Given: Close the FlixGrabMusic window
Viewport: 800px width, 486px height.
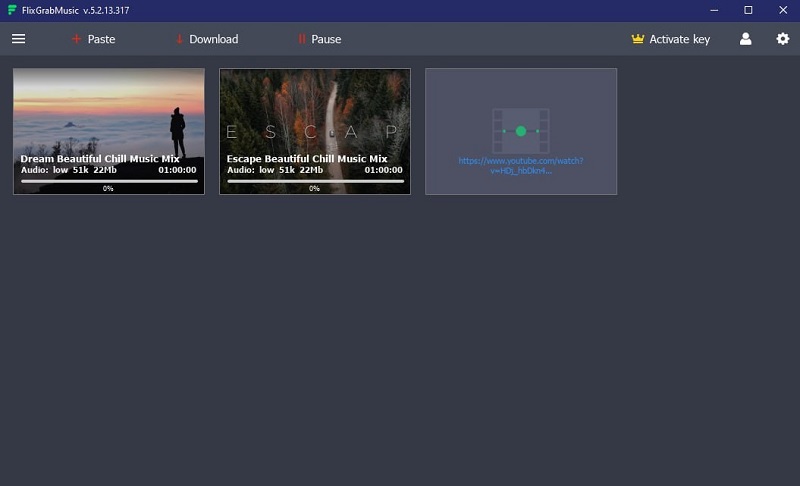Looking at the screenshot, I should click(x=783, y=10).
